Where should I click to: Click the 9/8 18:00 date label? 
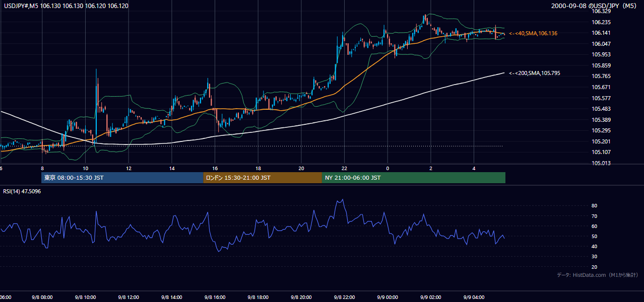click(258, 297)
